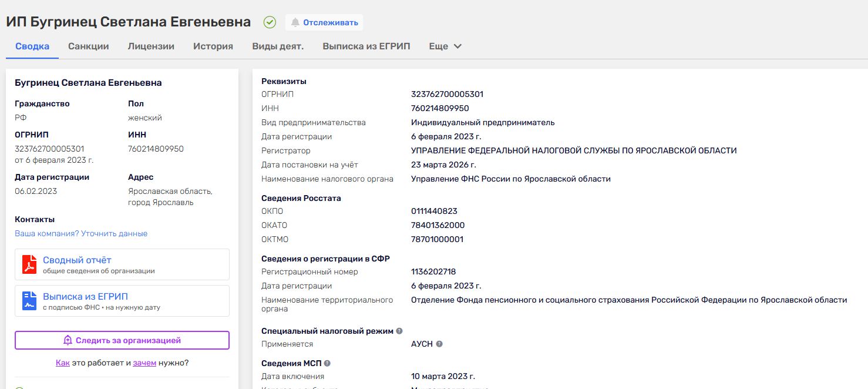Open the Лицензии tab
This screenshot has height=389, width=868.
click(x=151, y=46)
